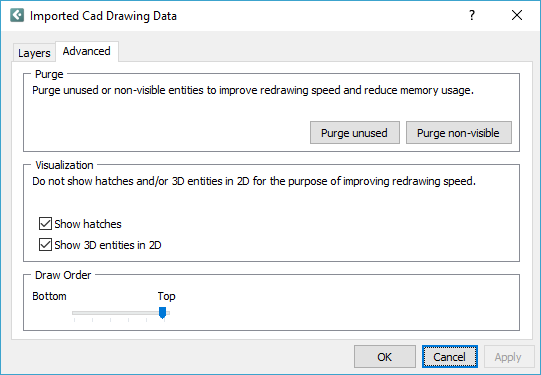Image resolution: width=541 pixels, height=375 pixels.
Task: Click the application icon in the title bar
Action: (x=17, y=16)
